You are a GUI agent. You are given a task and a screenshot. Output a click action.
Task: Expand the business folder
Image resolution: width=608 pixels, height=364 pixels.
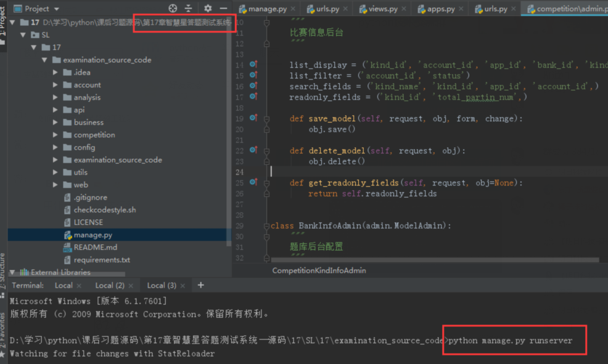(55, 123)
